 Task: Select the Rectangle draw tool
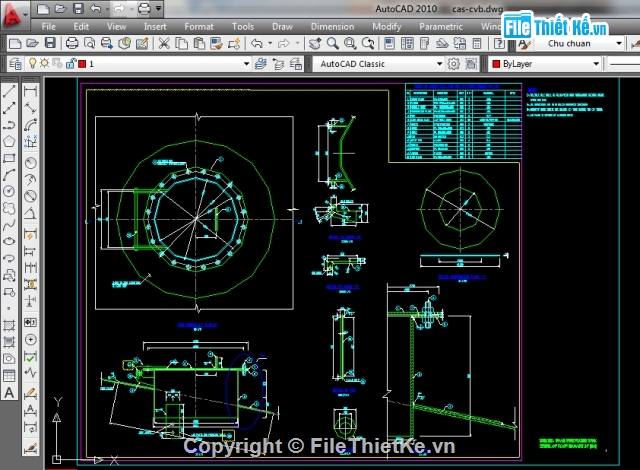pyautogui.click(x=9, y=158)
